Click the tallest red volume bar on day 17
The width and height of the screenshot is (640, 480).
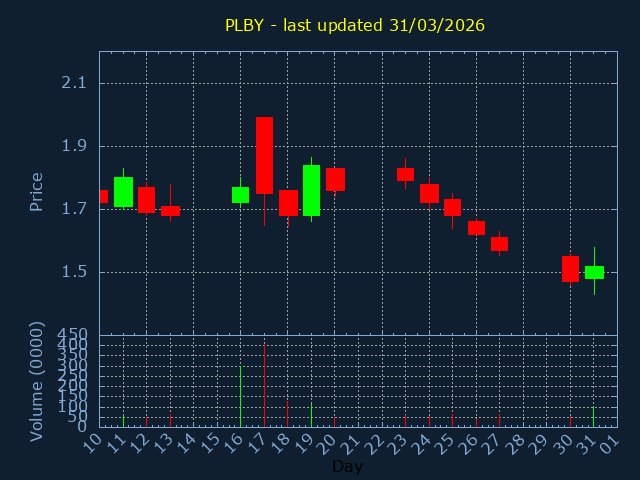coord(264,385)
